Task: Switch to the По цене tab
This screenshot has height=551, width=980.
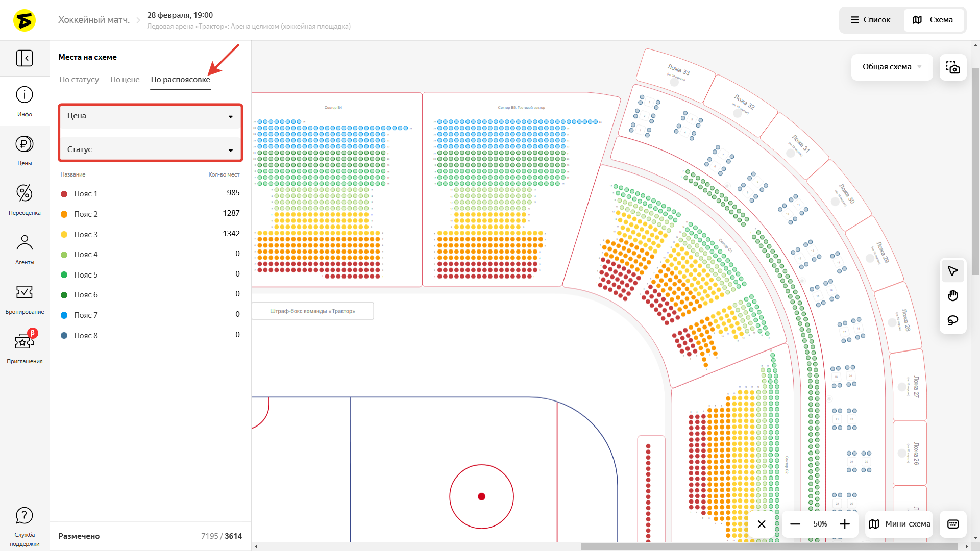Action: pyautogui.click(x=125, y=80)
